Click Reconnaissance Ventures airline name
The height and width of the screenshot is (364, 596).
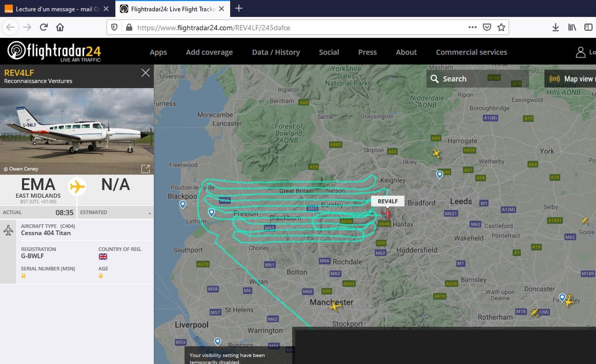(38, 81)
